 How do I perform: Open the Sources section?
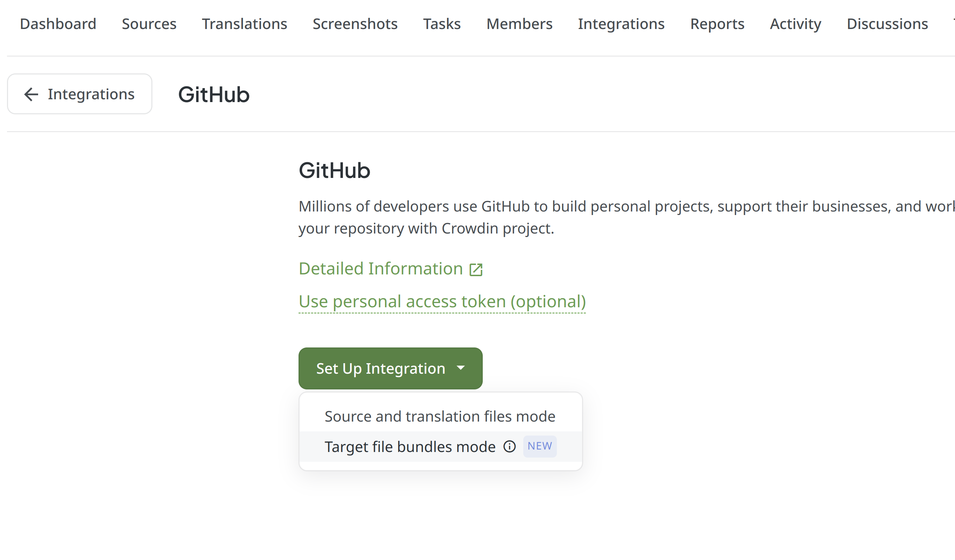point(149,24)
